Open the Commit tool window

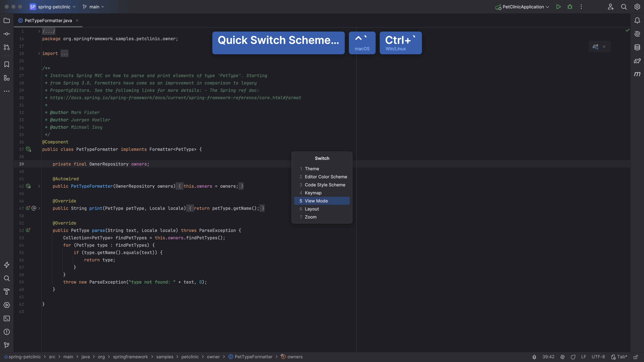point(7,34)
